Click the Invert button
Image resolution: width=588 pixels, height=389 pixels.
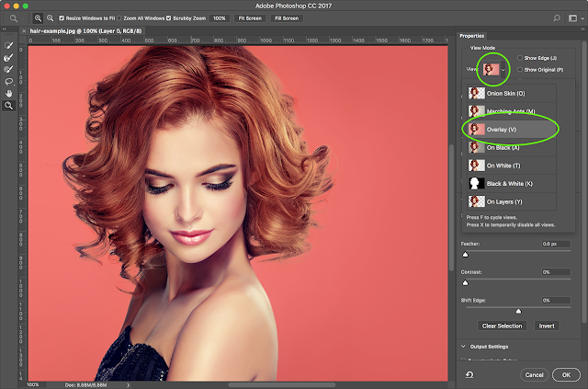(x=547, y=326)
